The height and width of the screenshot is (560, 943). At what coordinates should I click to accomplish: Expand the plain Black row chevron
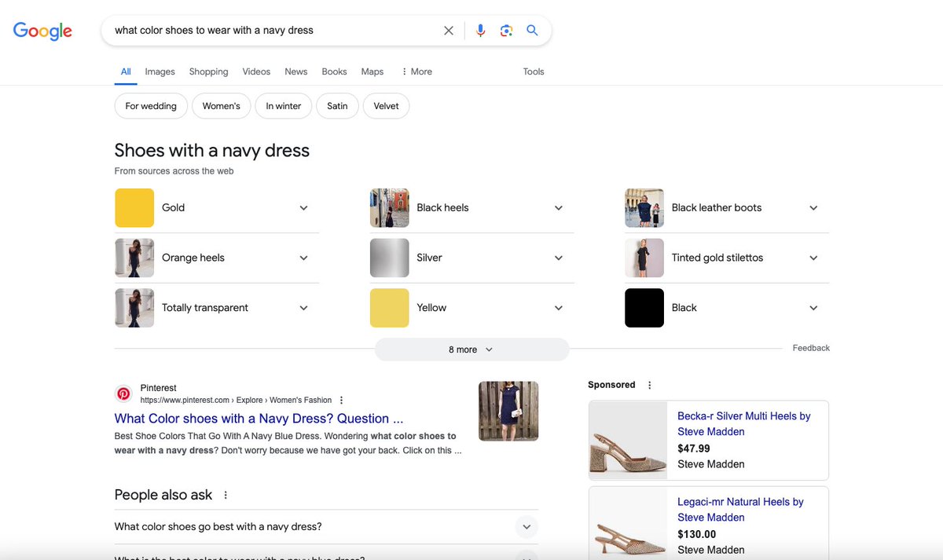[813, 308]
